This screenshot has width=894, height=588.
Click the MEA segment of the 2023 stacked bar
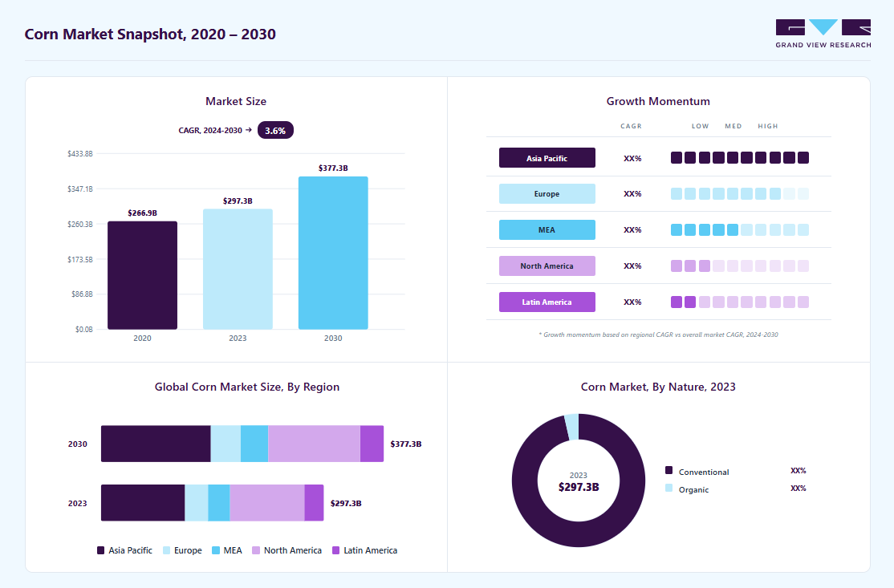[x=219, y=502]
